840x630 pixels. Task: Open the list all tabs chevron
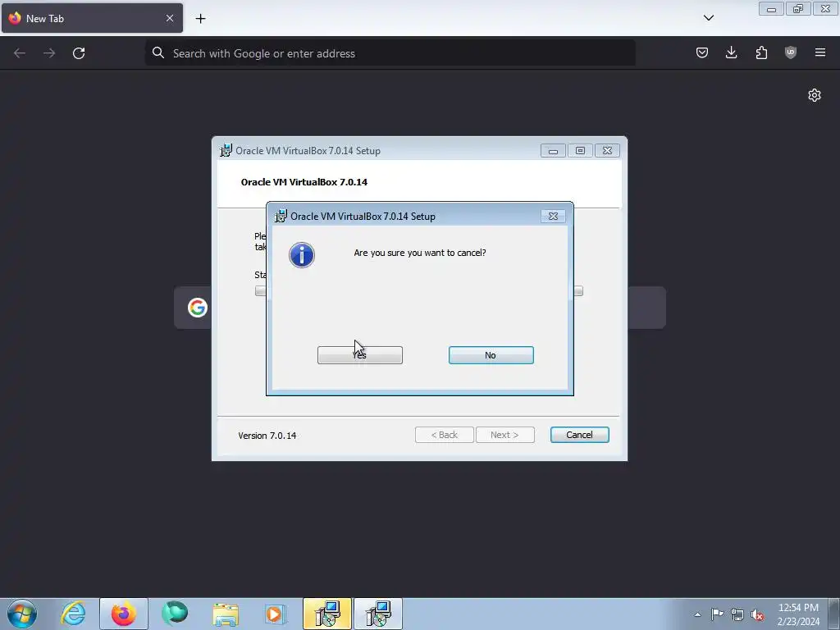tap(708, 18)
